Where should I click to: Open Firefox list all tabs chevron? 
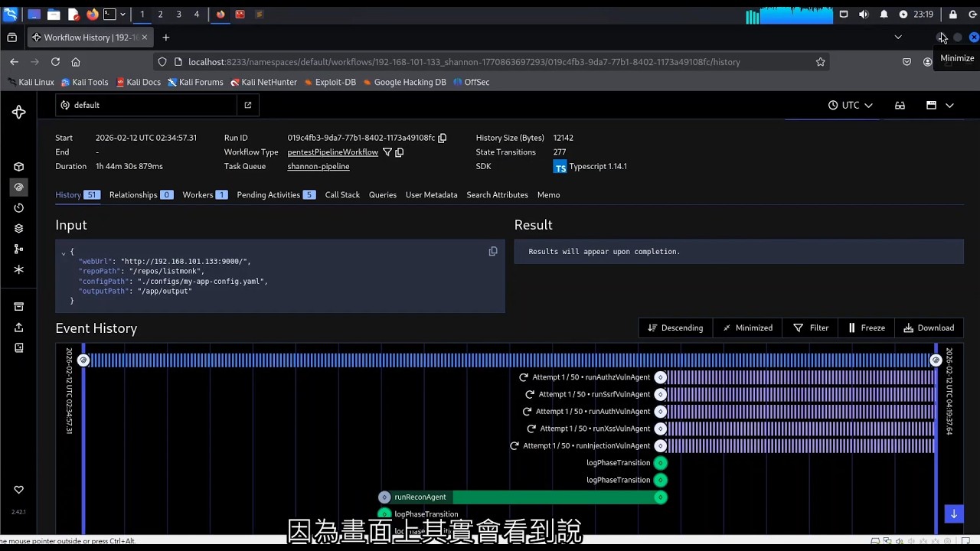pyautogui.click(x=898, y=37)
